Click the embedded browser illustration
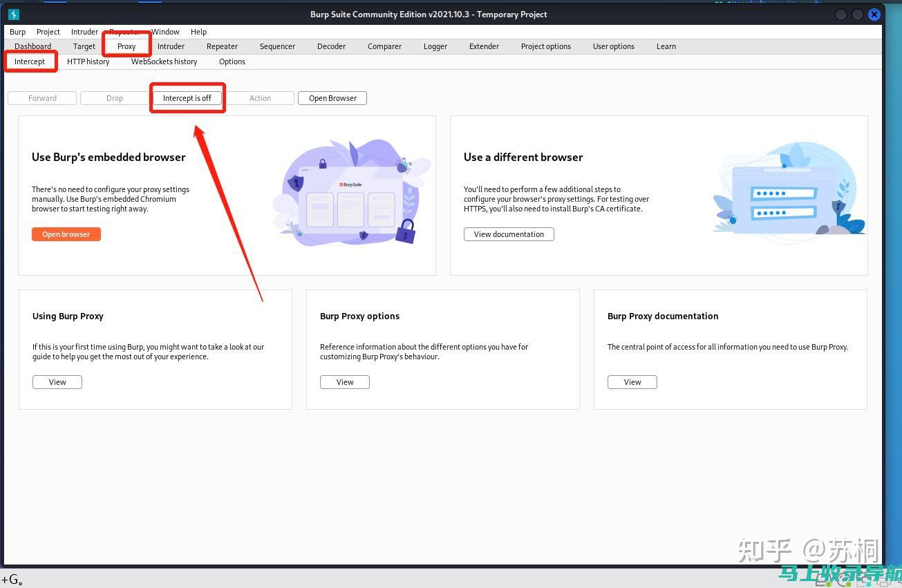 (353, 193)
